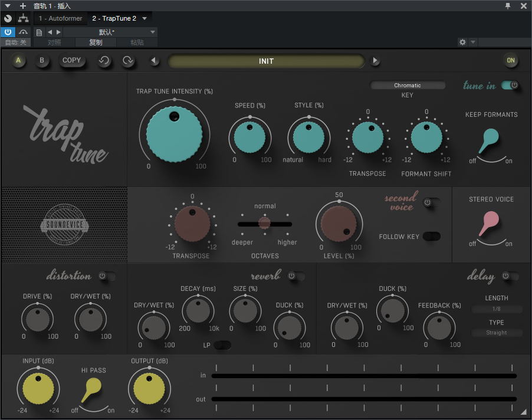Open the delay Type Straight dropdown

[497, 333]
